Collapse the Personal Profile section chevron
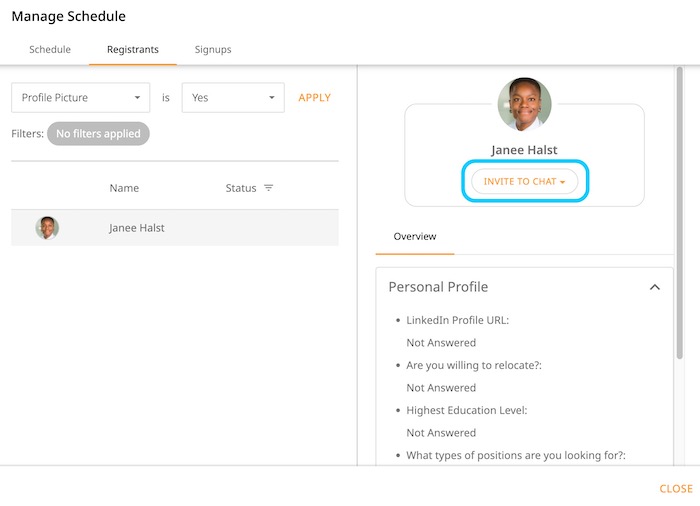The height and width of the screenshot is (506, 700). point(654,287)
